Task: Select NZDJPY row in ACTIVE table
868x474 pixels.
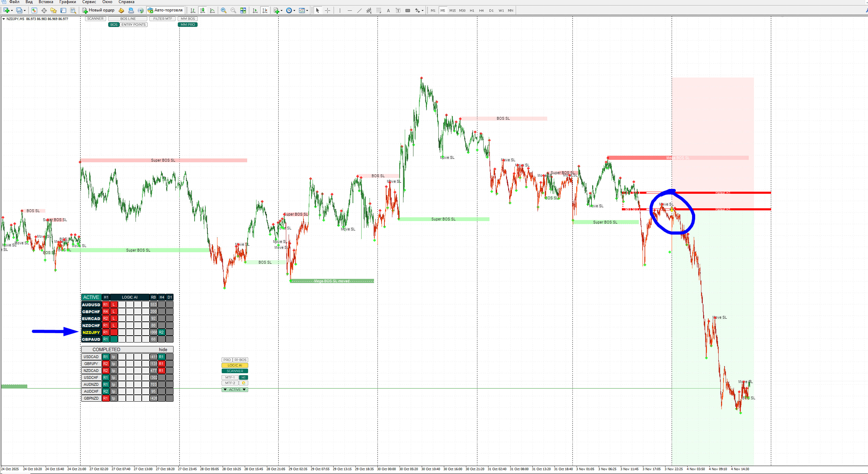Action: pos(91,332)
